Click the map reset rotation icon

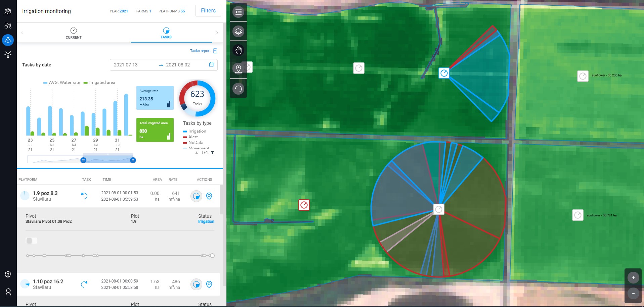click(238, 89)
